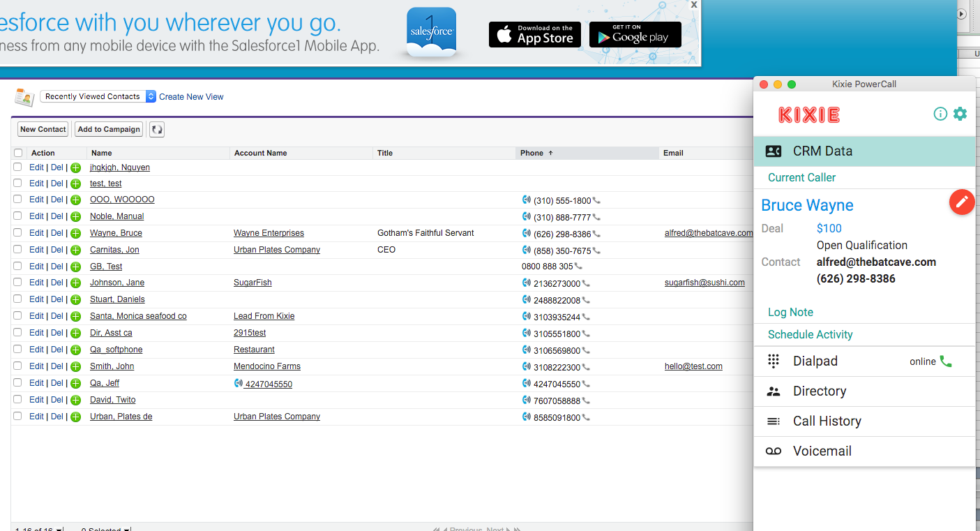The width and height of the screenshot is (980, 531).
Task: Click Kixie call icon beside (858) 350-7675
Action: 527,250
